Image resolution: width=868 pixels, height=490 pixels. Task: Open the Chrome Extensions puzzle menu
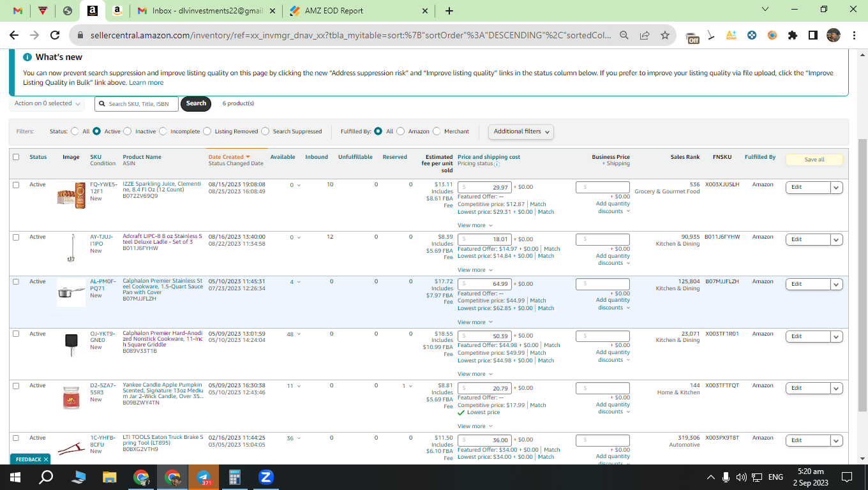(x=793, y=36)
